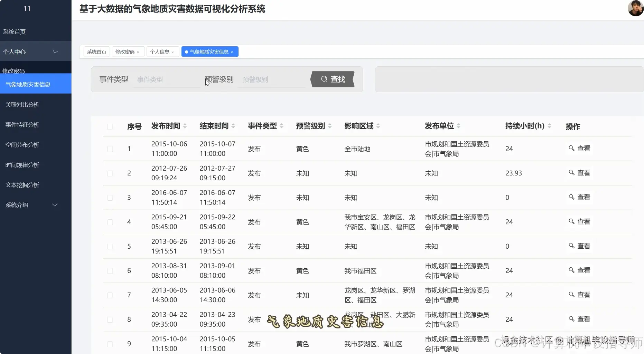This screenshot has height=354, width=644.
Task: Sort the table by 发布时间 using its sort icon
Action: (185, 126)
